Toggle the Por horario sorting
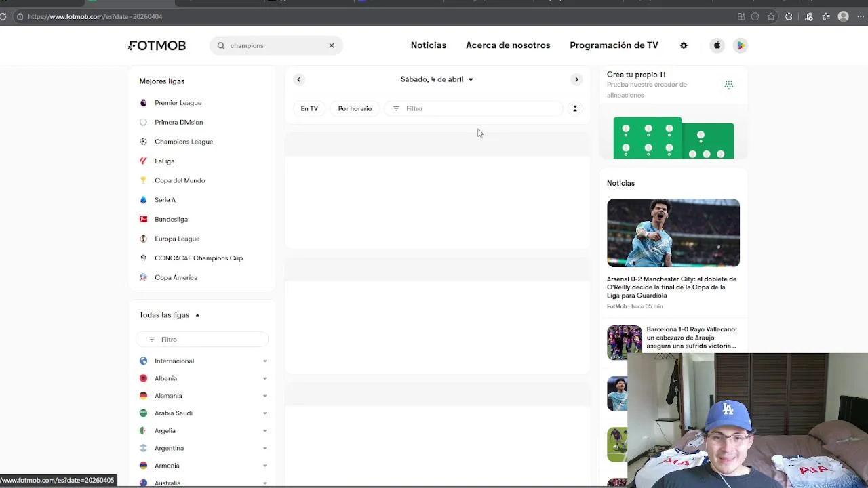The width and height of the screenshot is (868, 488). (x=355, y=108)
